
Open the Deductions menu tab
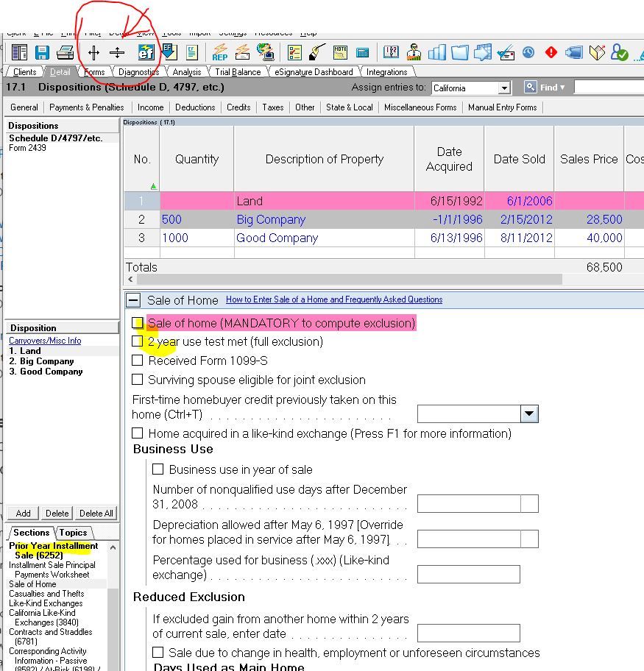[195, 107]
